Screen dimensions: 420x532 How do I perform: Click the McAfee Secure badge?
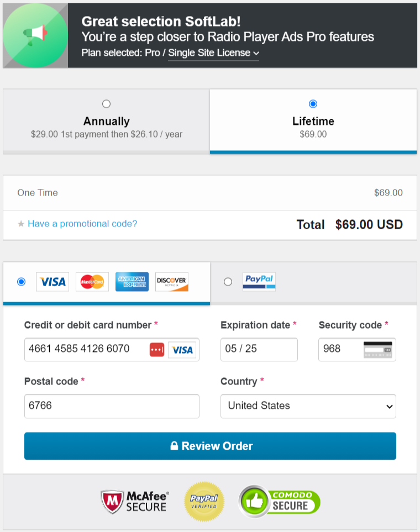[135, 502]
